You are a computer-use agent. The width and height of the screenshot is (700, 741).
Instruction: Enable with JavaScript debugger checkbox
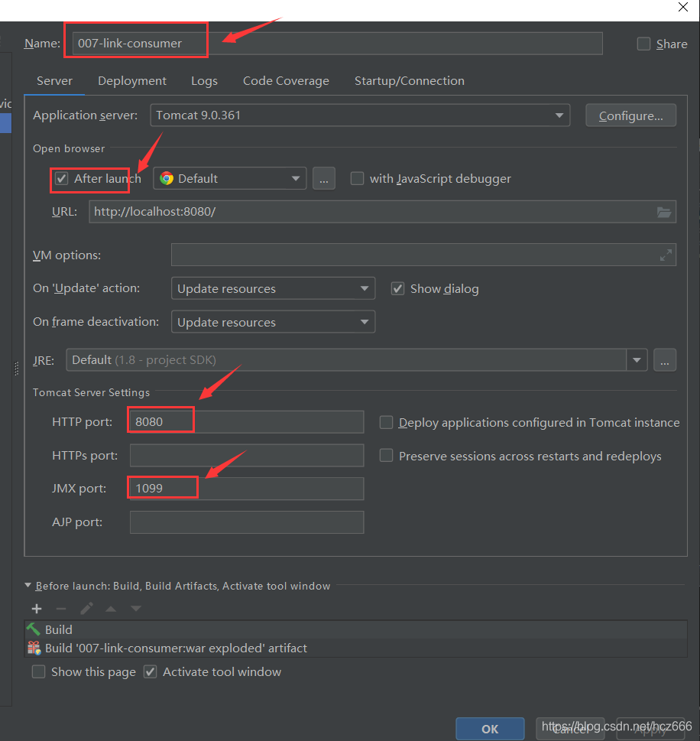pyautogui.click(x=357, y=179)
